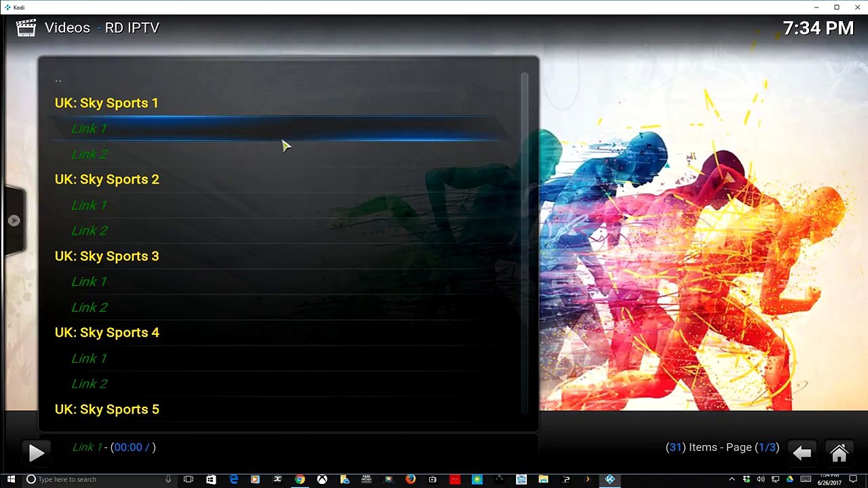This screenshot has width=868, height=488.
Task: Expand the left side panel arrow
Action: pos(14,220)
